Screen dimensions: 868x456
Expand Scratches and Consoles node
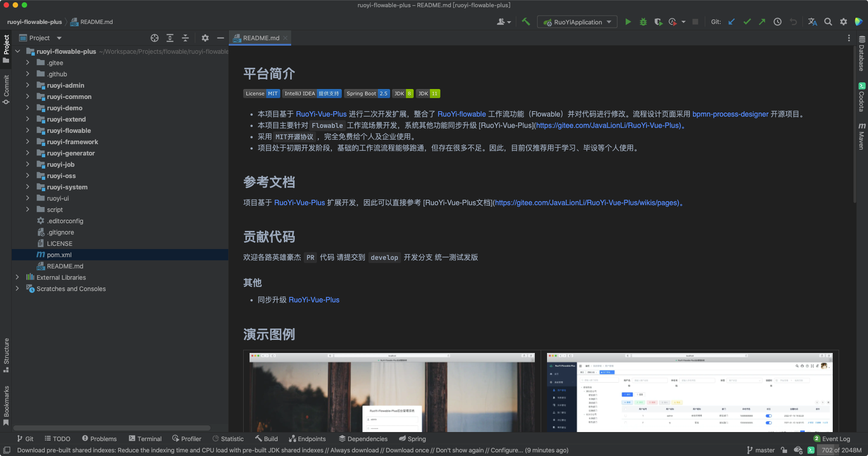[17, 288]
